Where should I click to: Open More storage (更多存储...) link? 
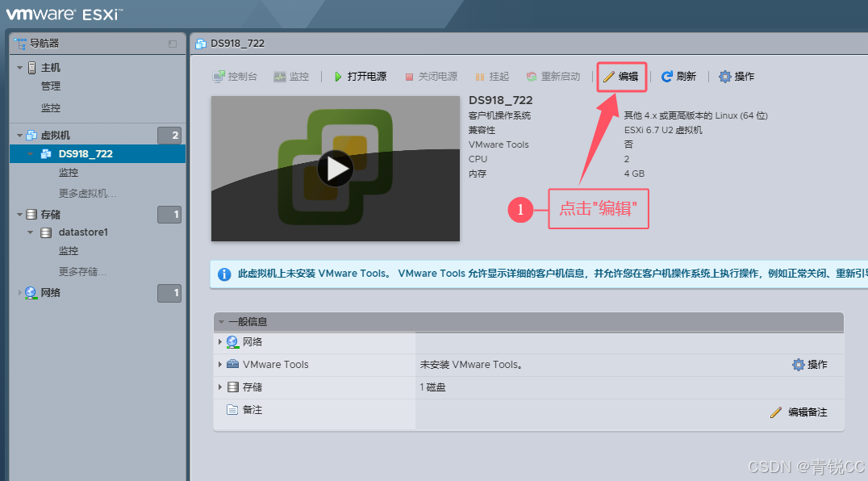(82, 272)
